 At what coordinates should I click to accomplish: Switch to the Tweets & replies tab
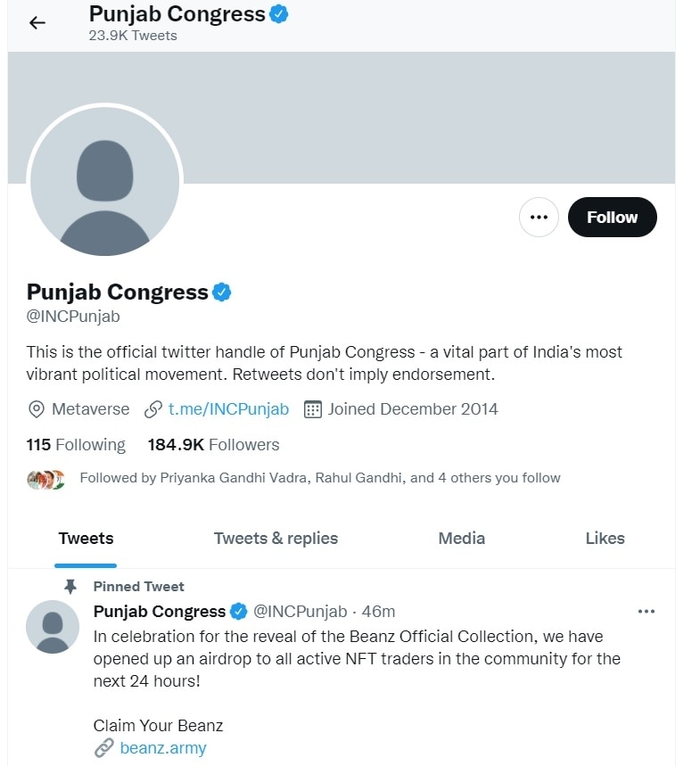click(276, 538)
